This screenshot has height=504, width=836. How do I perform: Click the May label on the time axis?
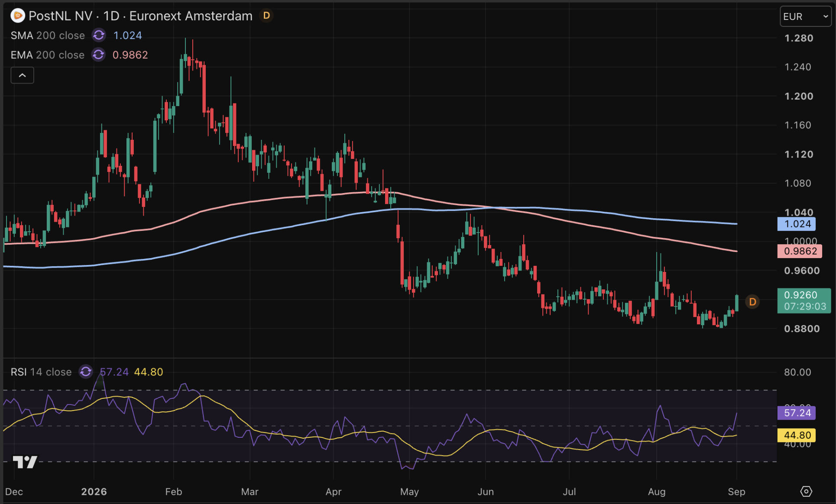point(409,492)
